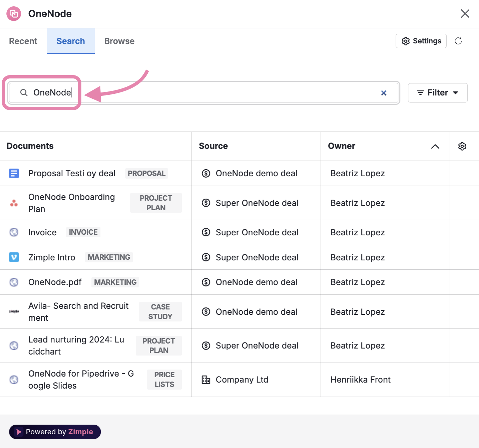Open Super OneNode deal for Zimple Intro
The height and width of the screenshot is (448, 479).
(257, 257)
